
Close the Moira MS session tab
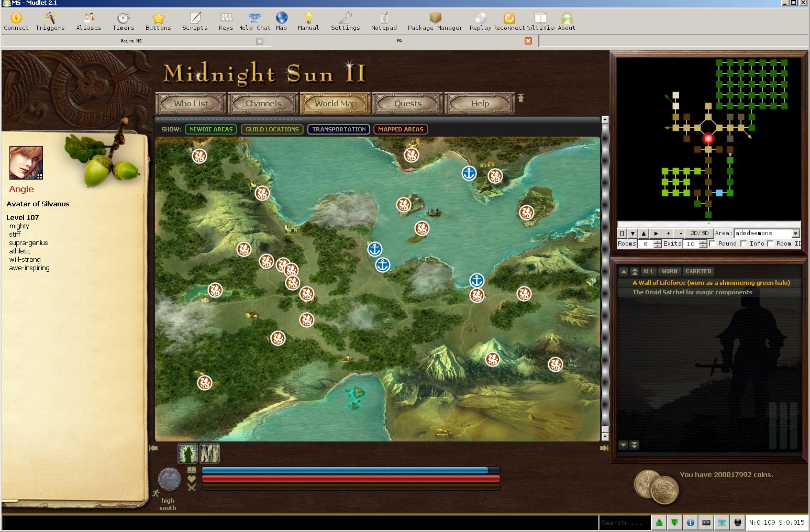[260, 41]
